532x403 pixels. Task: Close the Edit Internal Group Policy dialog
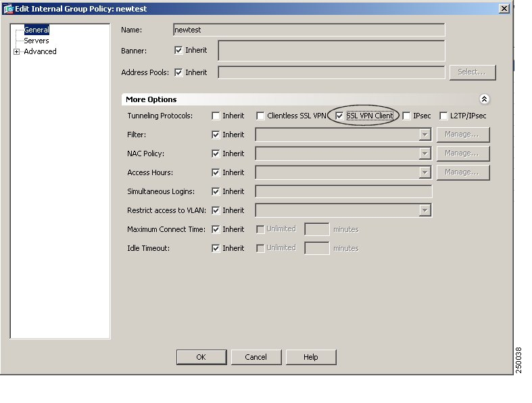[x=504, y=8]
